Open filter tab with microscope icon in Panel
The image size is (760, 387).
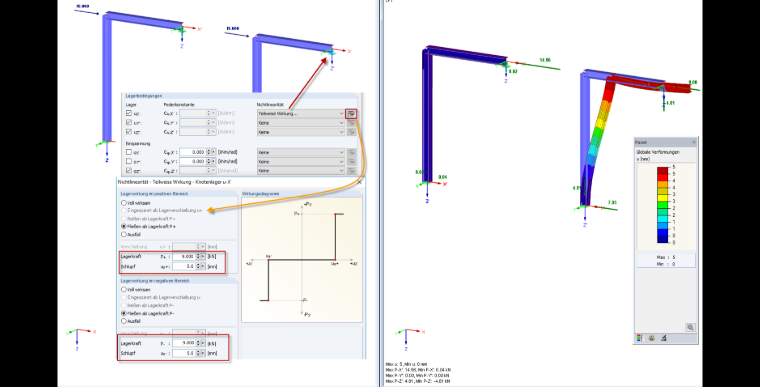664,338
